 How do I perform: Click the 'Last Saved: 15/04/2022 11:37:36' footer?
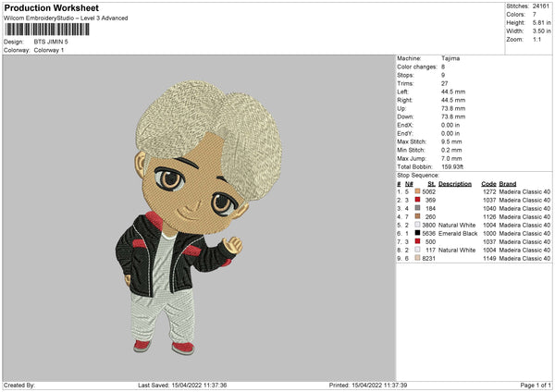pos(182,385)
